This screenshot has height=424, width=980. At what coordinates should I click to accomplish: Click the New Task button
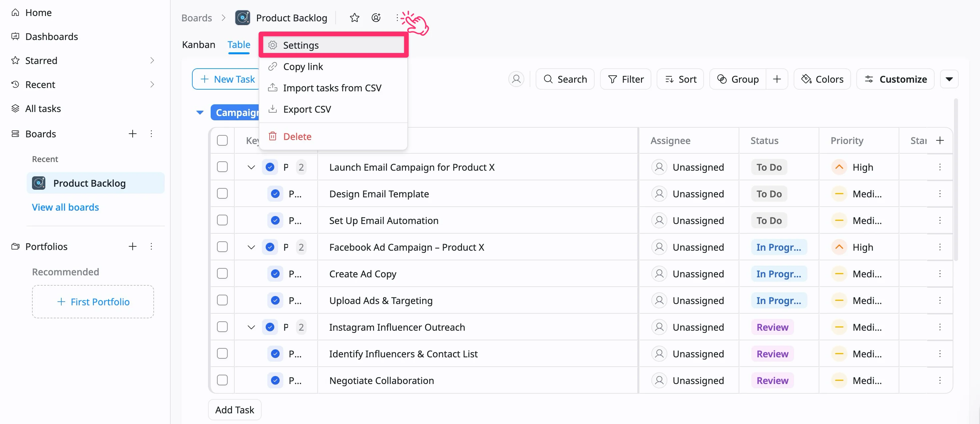point(226,79)
